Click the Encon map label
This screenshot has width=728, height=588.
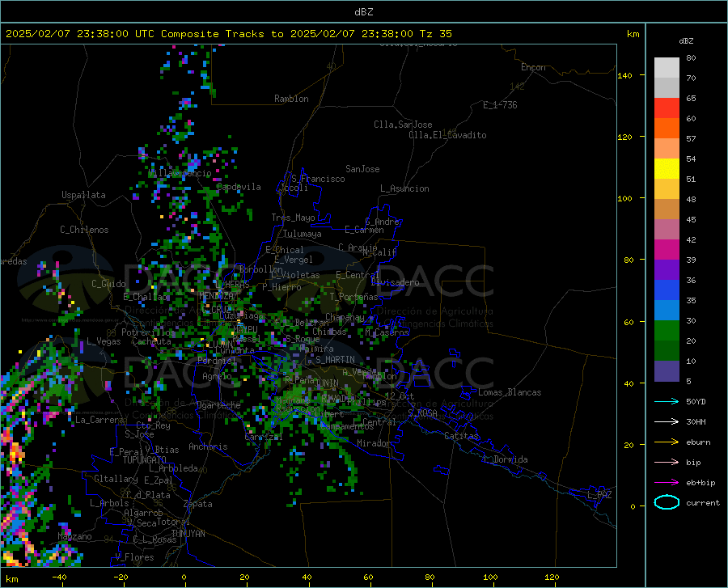click(533, 67)
